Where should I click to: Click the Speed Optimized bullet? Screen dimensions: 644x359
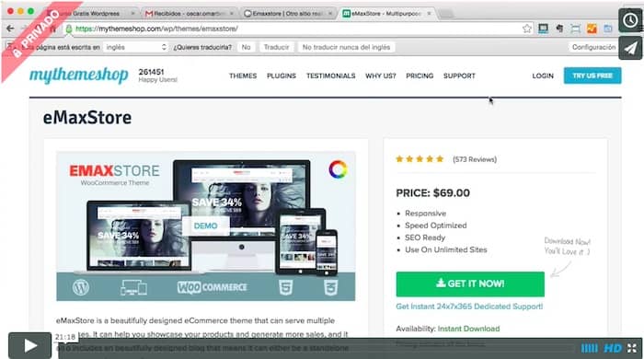pyautogui.click(x=436, y=226)
